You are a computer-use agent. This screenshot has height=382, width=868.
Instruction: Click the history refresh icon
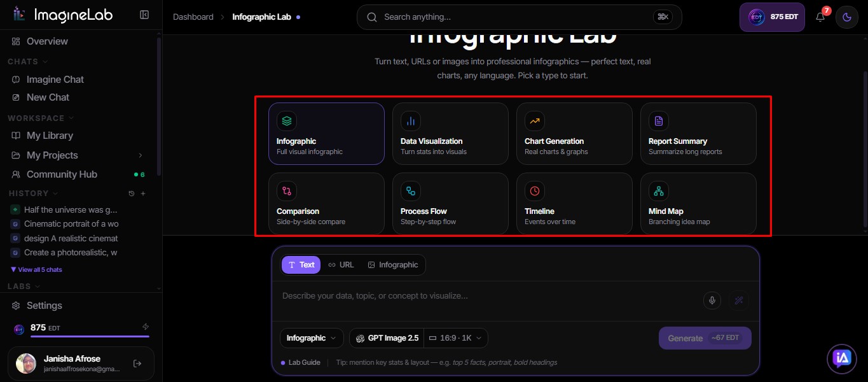(x=132, y=194)
